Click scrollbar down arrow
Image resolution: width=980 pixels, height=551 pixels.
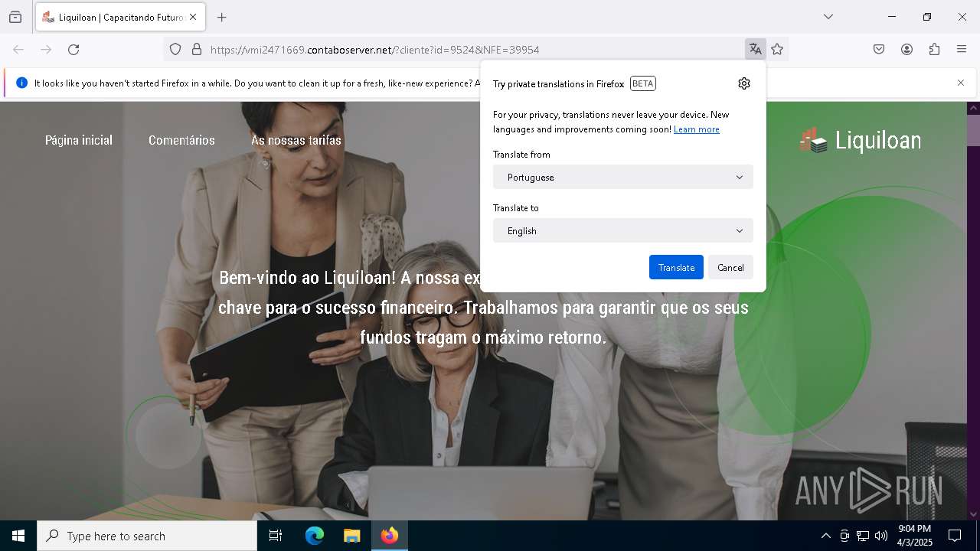[974, 514]
